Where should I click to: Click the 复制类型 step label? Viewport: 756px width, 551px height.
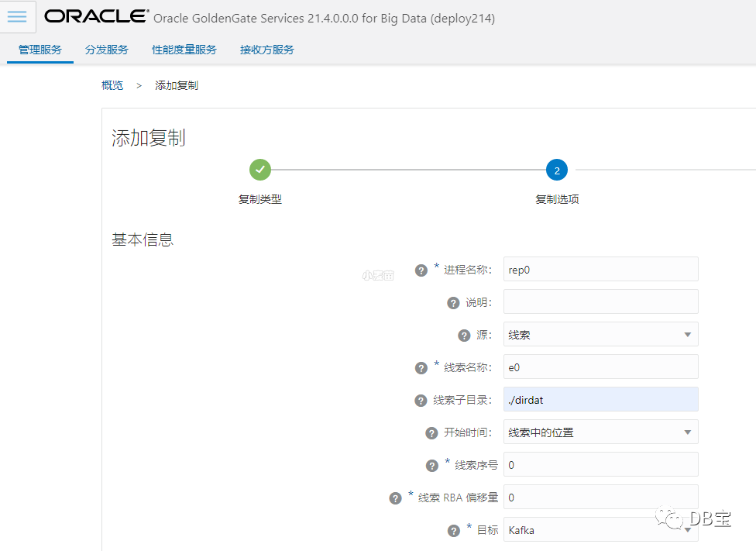click(260, 199)
